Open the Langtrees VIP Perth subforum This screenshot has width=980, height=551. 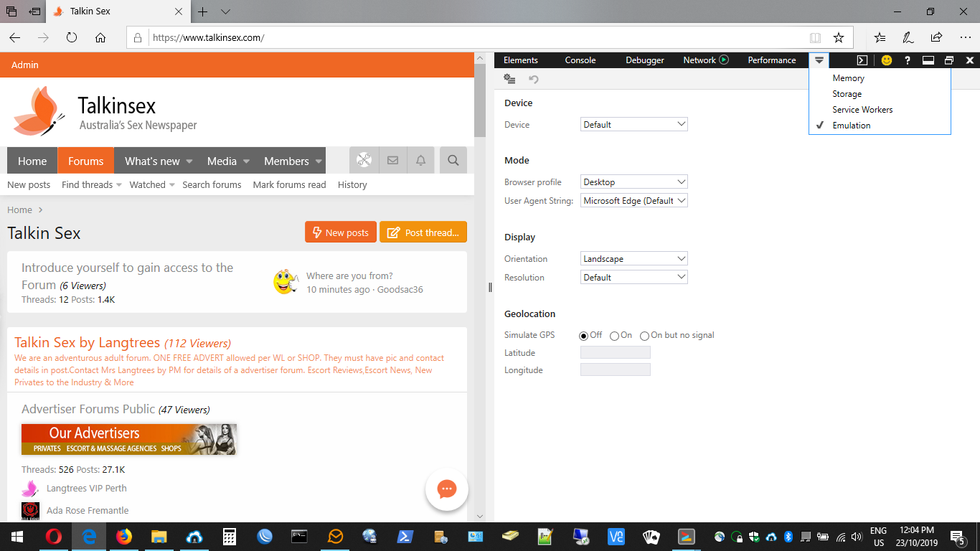(87, 489)
